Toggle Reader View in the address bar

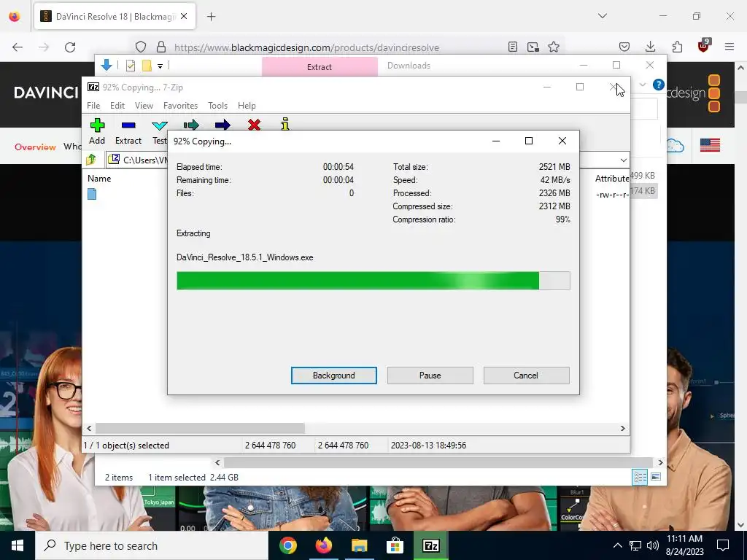513,47
